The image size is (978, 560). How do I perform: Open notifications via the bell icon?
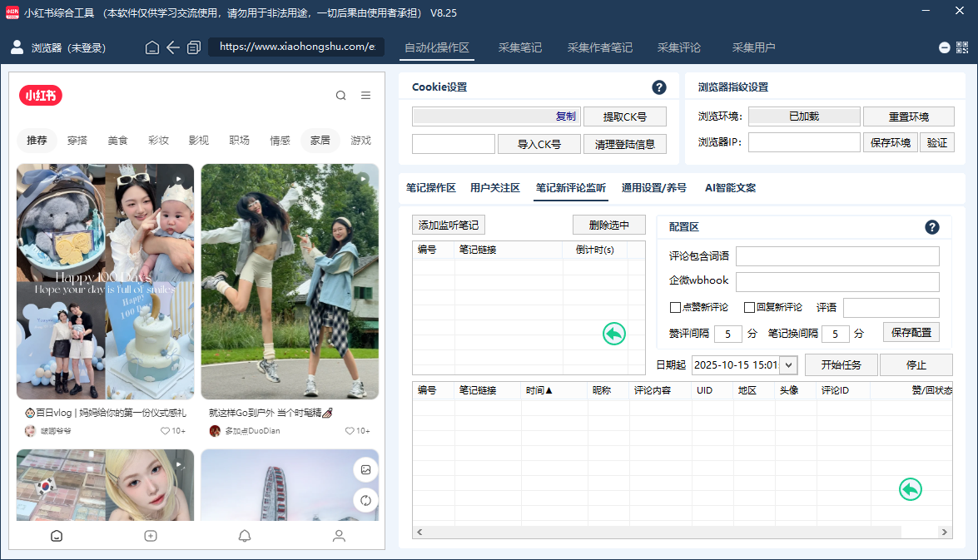[x=245, y=536]
